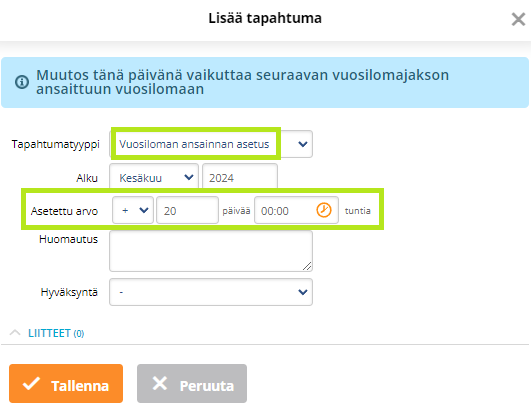Open the LIITTEET (0) attachments link
Image resolution: width=531 pixels, height=412 pixels.
[56, 333]
